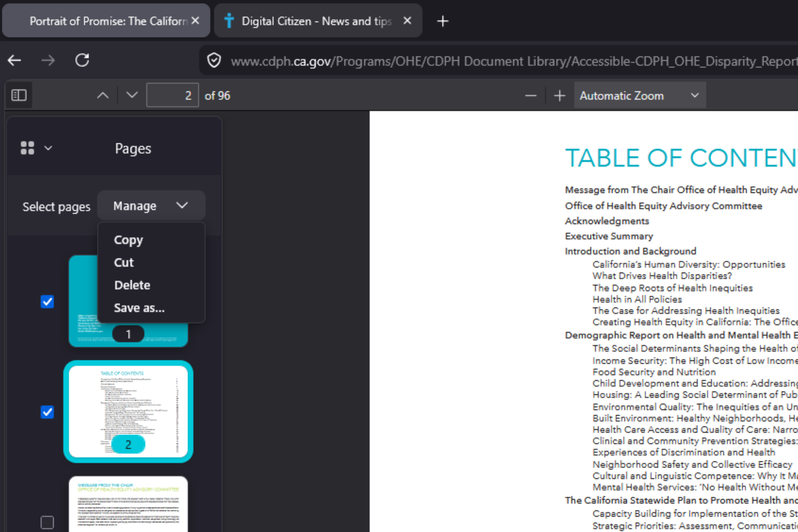
Task: Select the page 3 thumbnail
Action: pyautogui.click(x=128, y=504)
